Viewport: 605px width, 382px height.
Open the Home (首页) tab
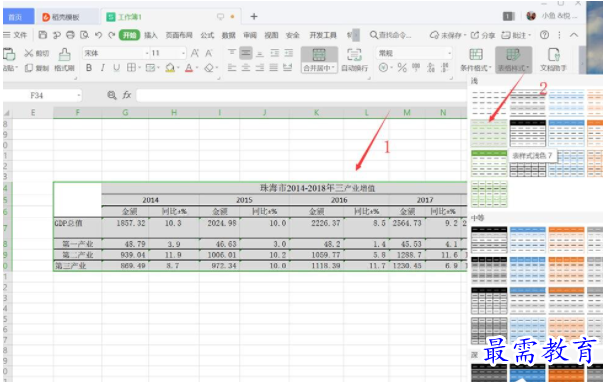(18, 17)
